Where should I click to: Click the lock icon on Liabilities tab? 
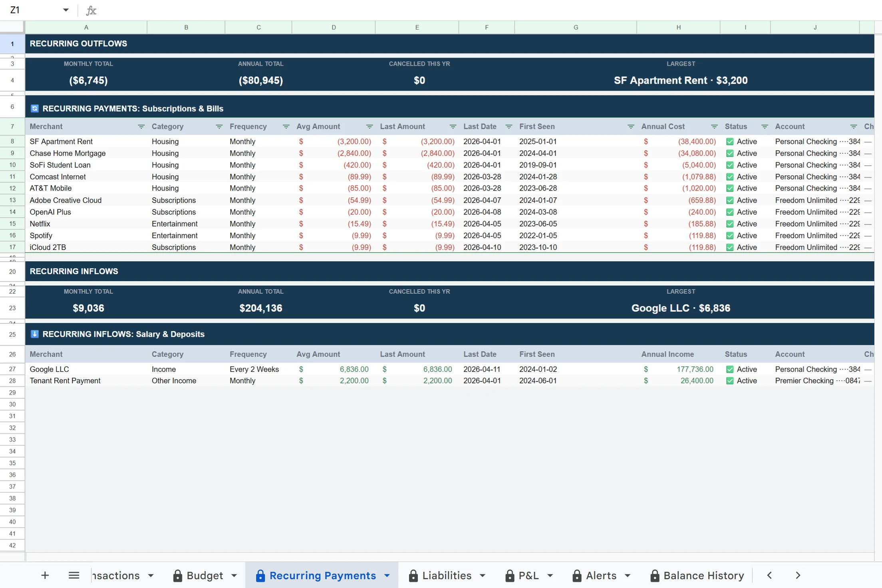(413, 576)
